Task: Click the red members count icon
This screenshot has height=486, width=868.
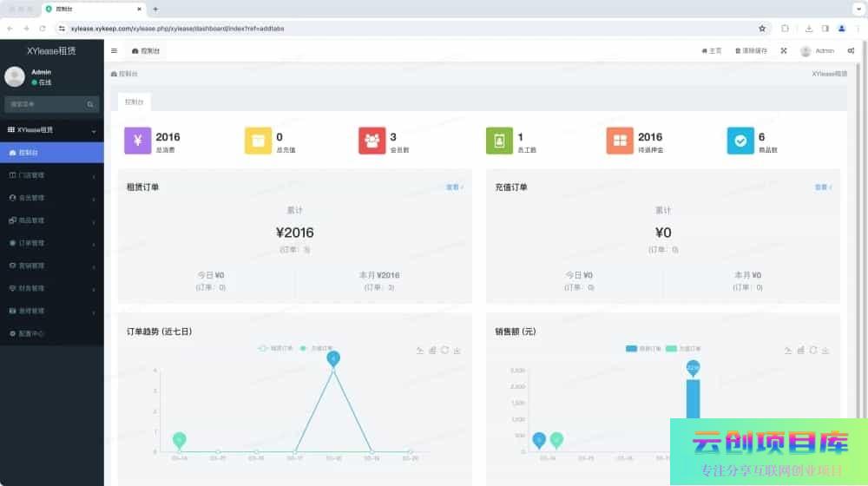Action: click(372, 141)
